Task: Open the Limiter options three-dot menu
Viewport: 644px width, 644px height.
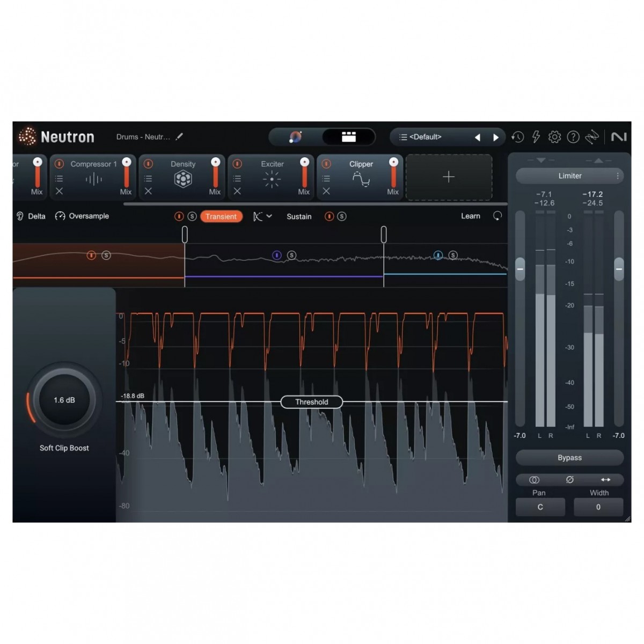Action: point(618,176)
